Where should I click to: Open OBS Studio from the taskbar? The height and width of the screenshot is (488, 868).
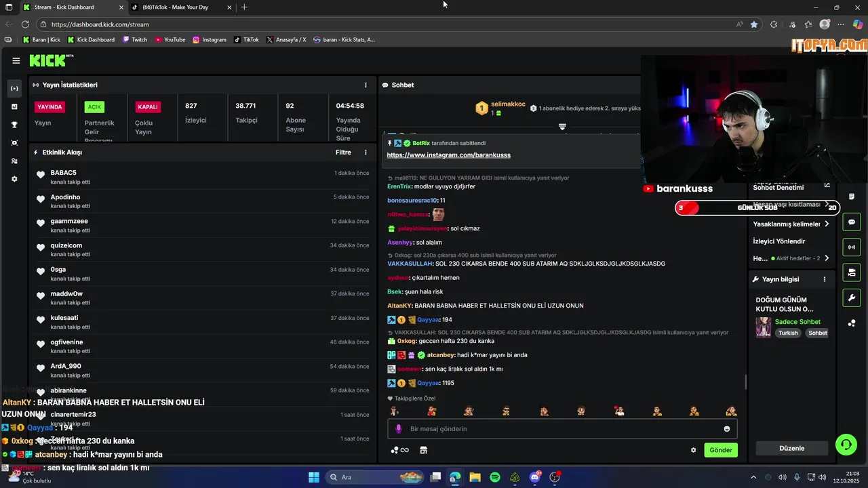(x=555, y=477)
